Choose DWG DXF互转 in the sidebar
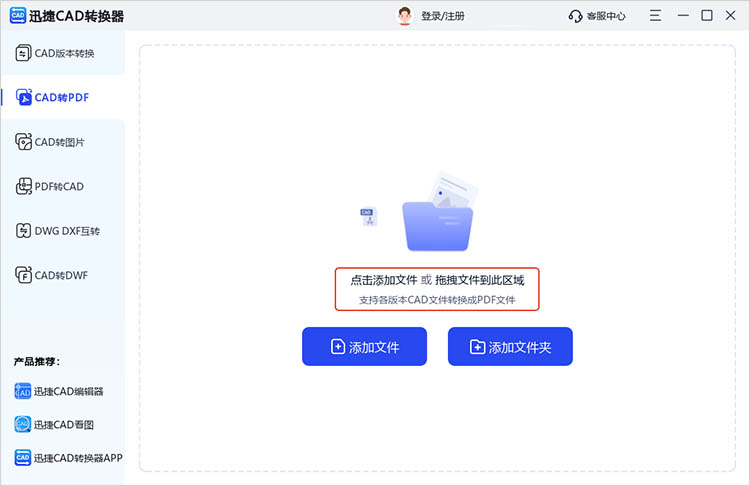The image size is (750, 486). pos(62,231)
